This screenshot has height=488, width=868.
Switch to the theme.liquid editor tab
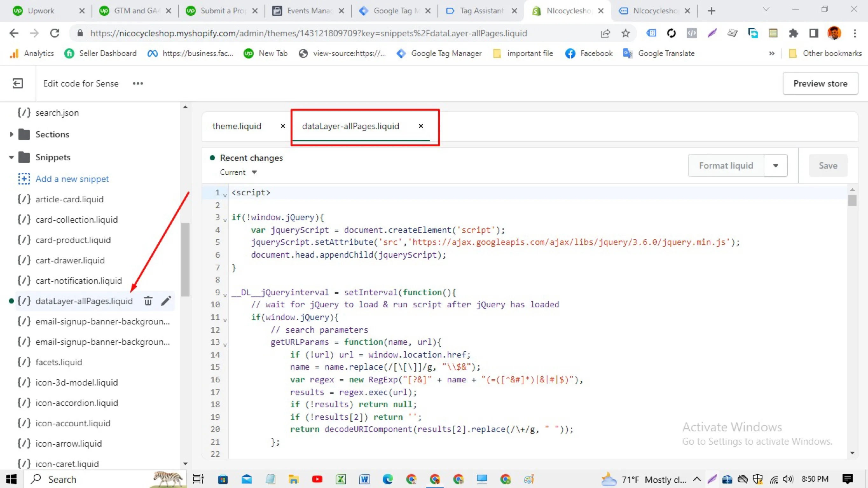pyautogui.click(x=237, y=126)
